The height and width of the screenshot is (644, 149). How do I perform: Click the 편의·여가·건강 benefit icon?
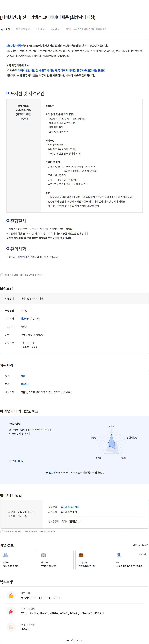pos(11,627)
